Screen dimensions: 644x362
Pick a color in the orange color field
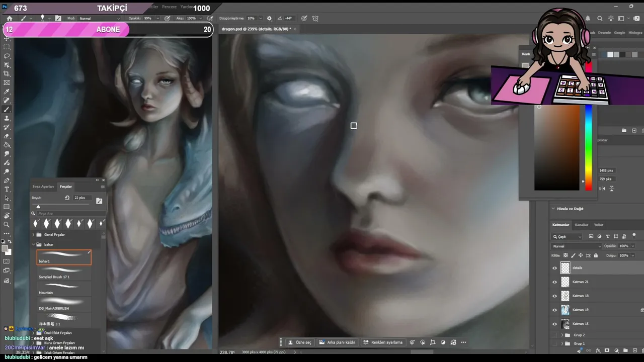pyautogui.click(x=556, y=148)
